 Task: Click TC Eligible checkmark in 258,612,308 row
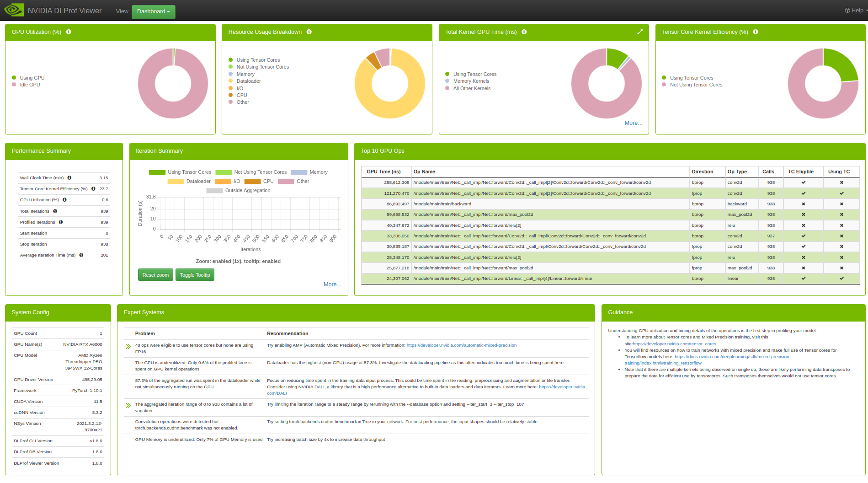pos(803,182)
